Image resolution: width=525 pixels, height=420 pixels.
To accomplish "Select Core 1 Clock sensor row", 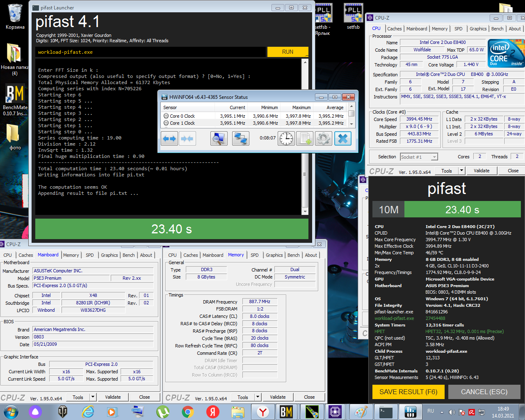I will (254, 123).
